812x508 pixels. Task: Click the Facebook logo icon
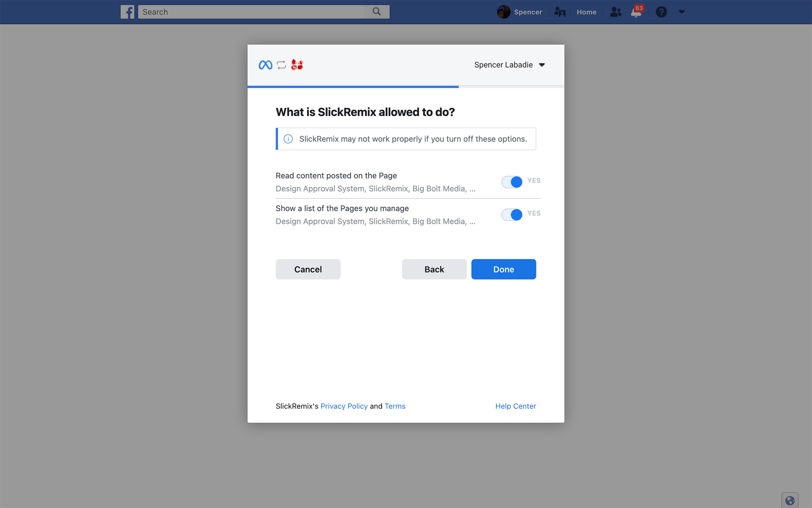coord(127,12)
